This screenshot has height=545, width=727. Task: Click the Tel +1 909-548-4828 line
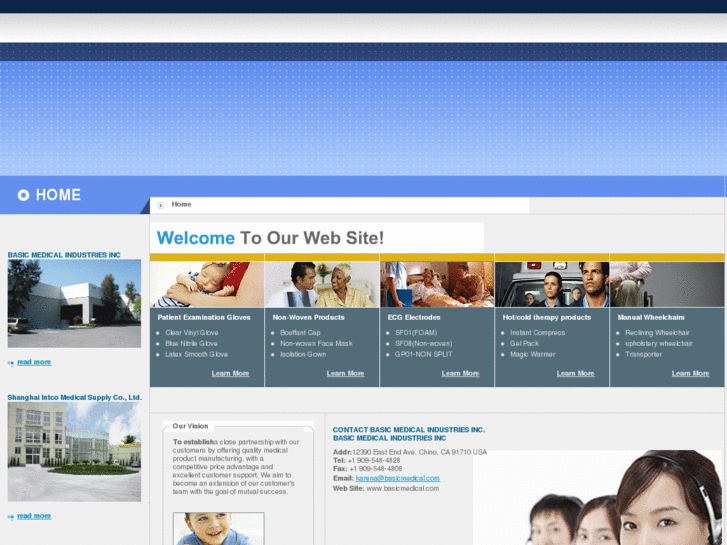[x=366, y=460]
